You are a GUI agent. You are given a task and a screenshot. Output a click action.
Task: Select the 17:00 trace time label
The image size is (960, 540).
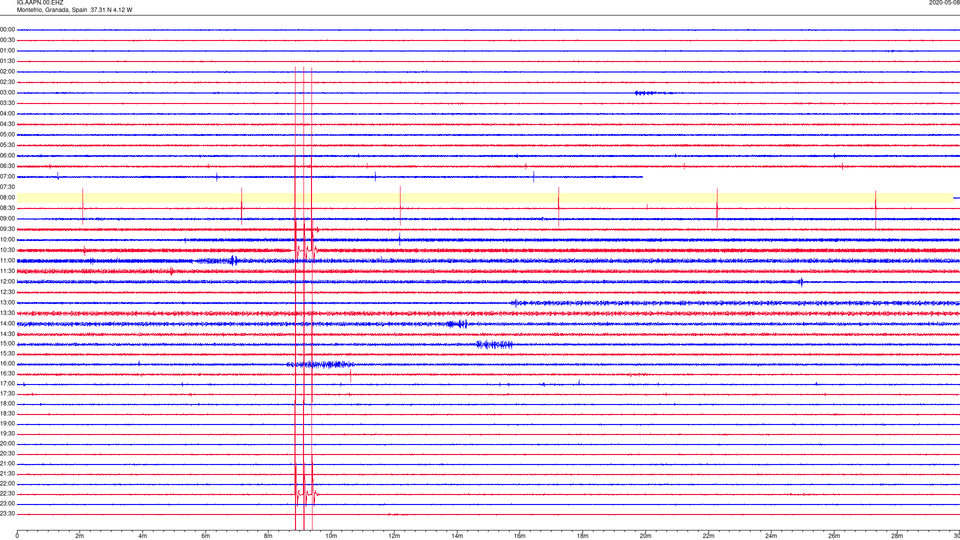tap(7, 384)
